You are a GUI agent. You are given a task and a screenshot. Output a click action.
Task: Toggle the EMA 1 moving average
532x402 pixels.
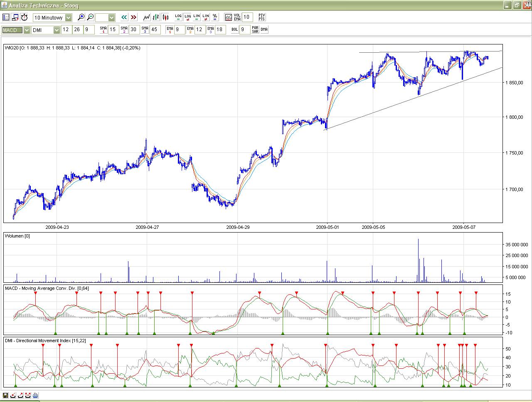pos(170,30)
